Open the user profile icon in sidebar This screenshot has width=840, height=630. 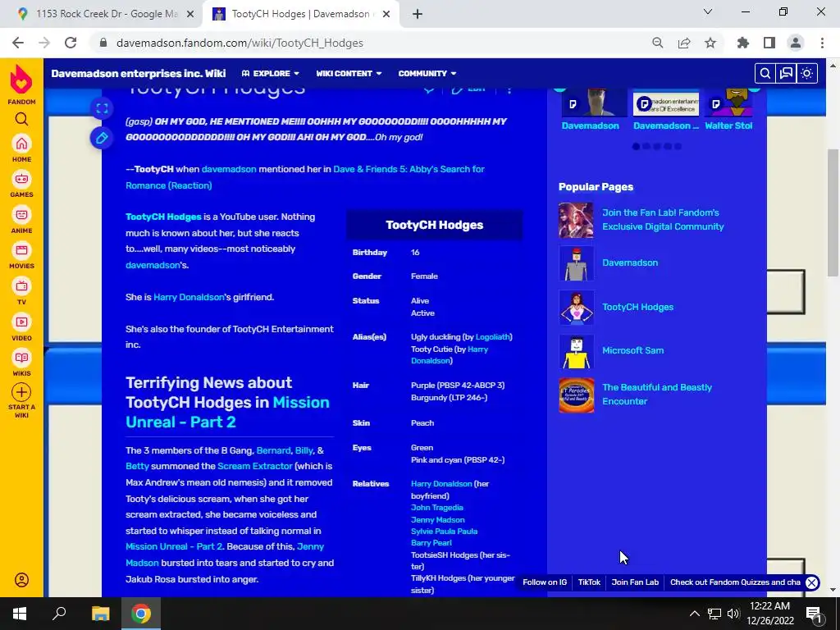tap(21, 580)
